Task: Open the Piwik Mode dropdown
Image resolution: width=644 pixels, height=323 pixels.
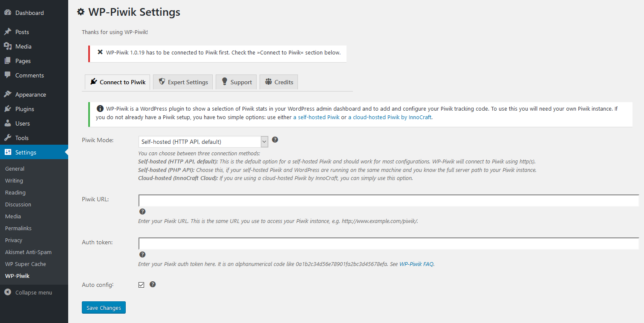Action: click(203, 142)
